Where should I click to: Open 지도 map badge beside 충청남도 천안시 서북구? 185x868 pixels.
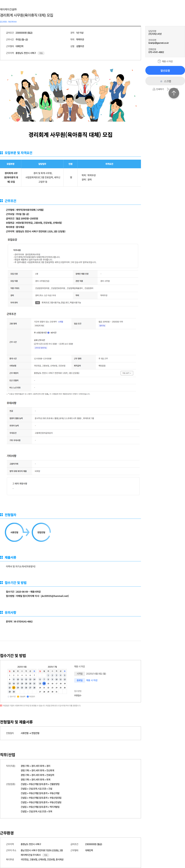click(x=41, y=53)
